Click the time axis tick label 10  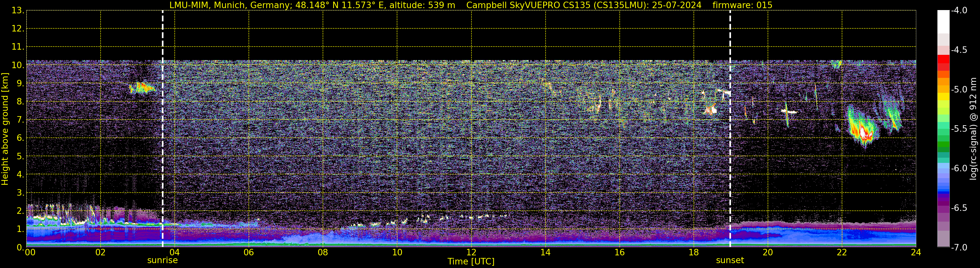(397, 252)
